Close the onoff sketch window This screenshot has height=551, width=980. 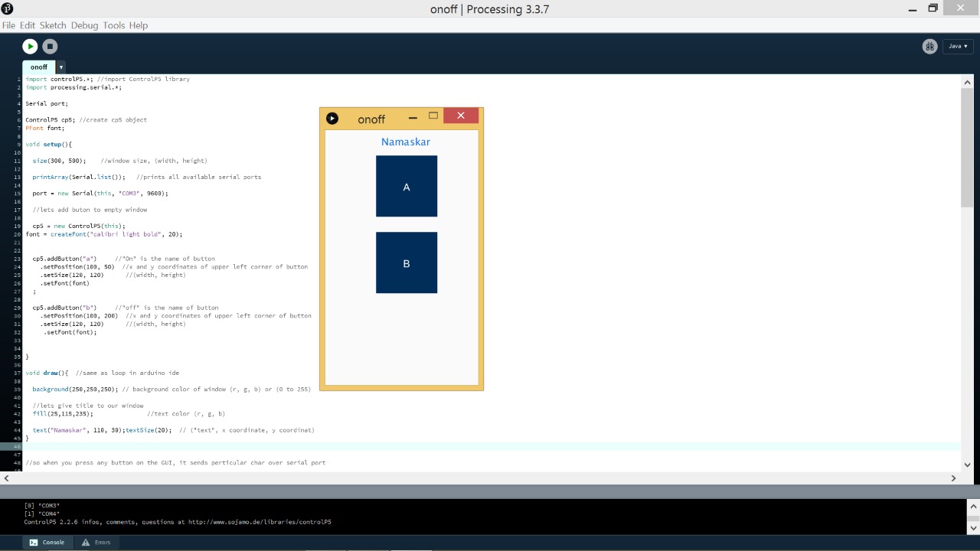[461, 116]
